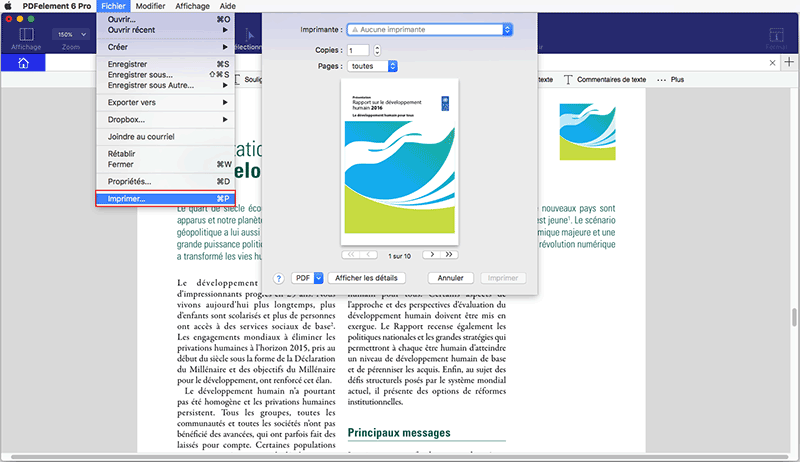The height and width of the screenshot is (462, 800).
Task: Select Imprimer... menu entry
Action: coord(165,199)
